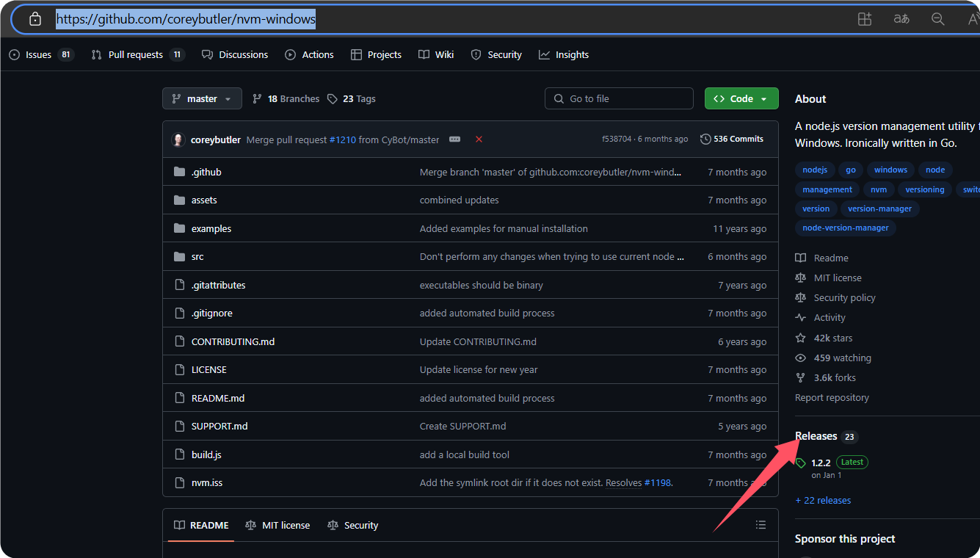980x558 pixels.
Task: Open the Discussions tab
Action: click(x=235, y=54)
